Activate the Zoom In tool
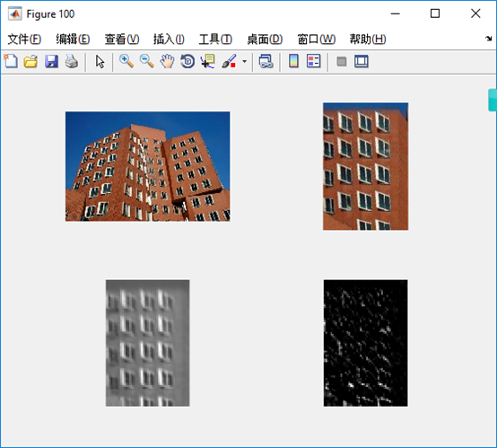The height and width of the screenshot is (448, 497). (126, 61)
